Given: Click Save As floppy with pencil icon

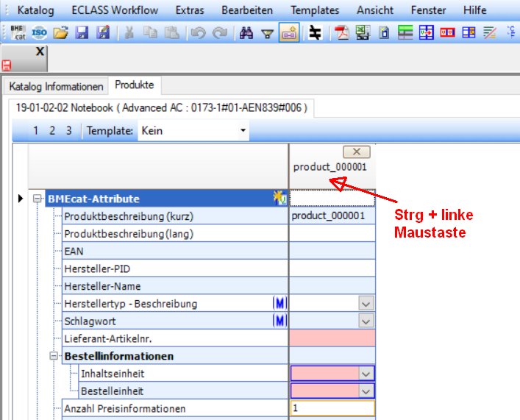Looking at the screenshot, I should 103,32.
